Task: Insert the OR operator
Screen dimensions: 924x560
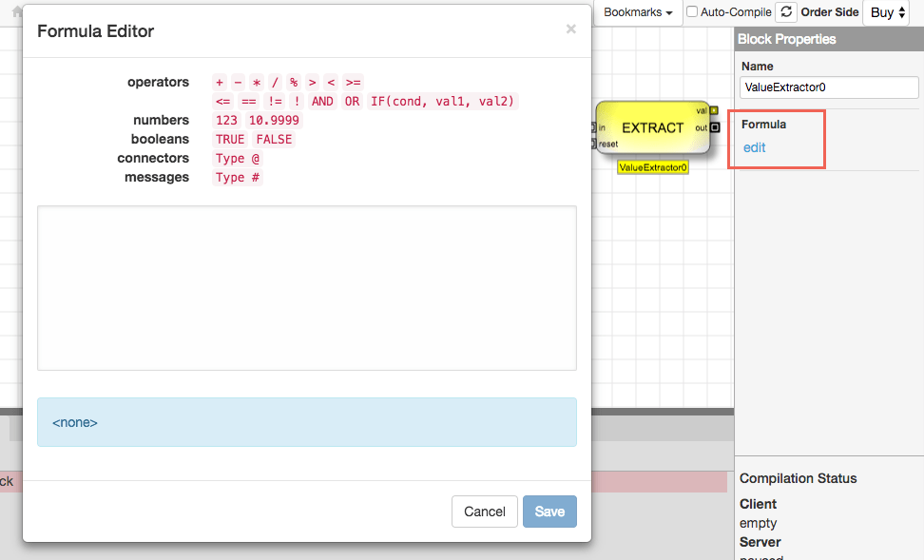Action: (352, 102)
